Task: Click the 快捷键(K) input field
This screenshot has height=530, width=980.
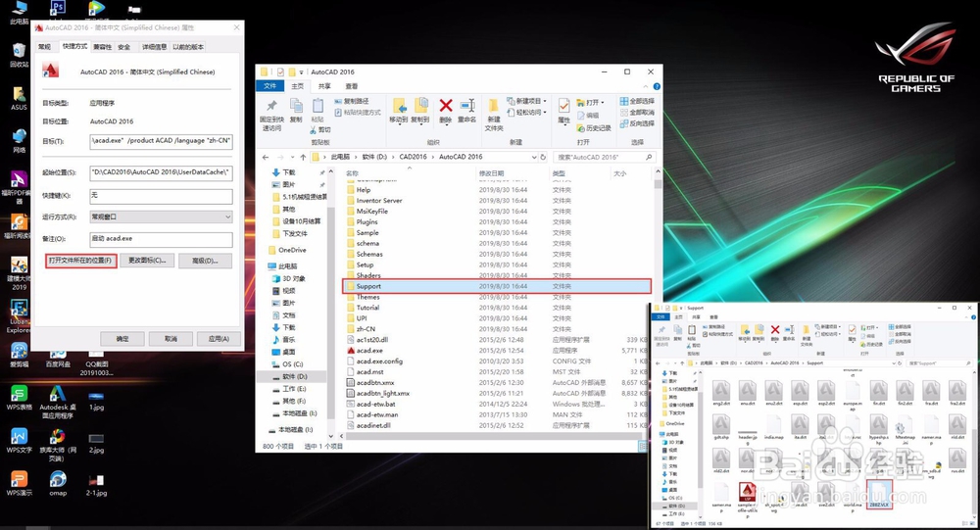Action: tap(162, 196)
